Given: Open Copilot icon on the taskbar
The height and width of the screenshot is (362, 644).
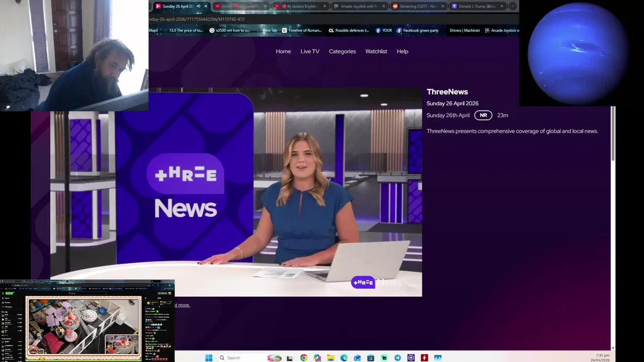Looking at the screenshot, I should pyautogui.click(x=317, y=358).
